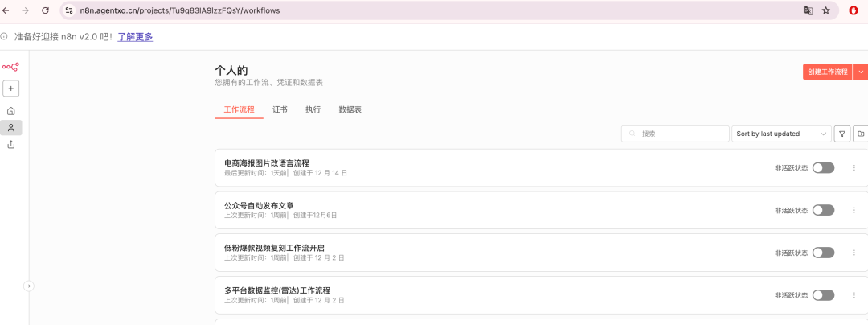This screenshot has width=868, height=325.
Task: Switch to the 执行 tab
Action: 313,109
